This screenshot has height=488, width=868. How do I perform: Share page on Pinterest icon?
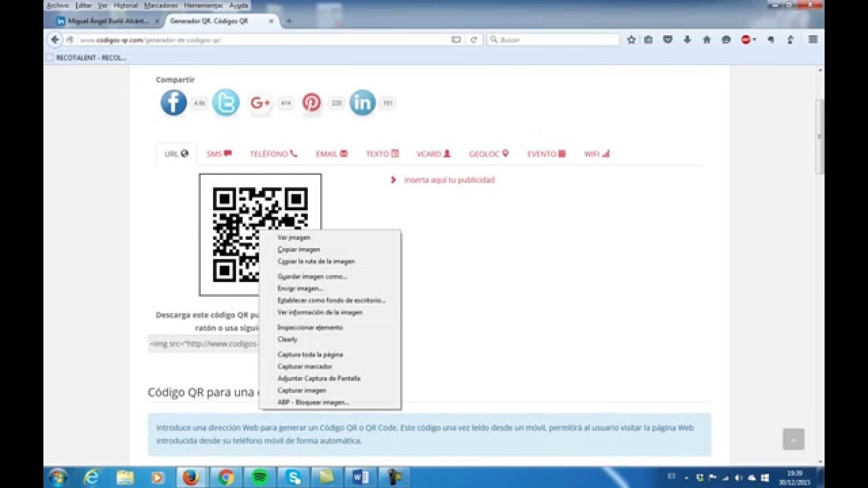pyautogui.click(x=312, y=103)
